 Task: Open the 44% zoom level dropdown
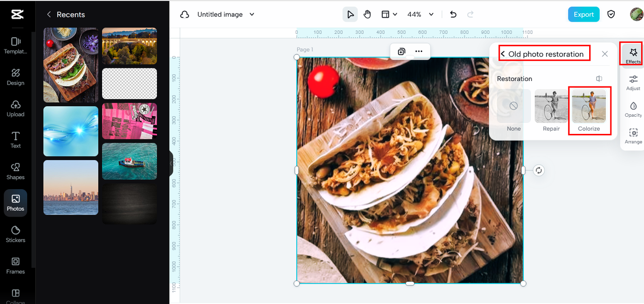(420, 15)
